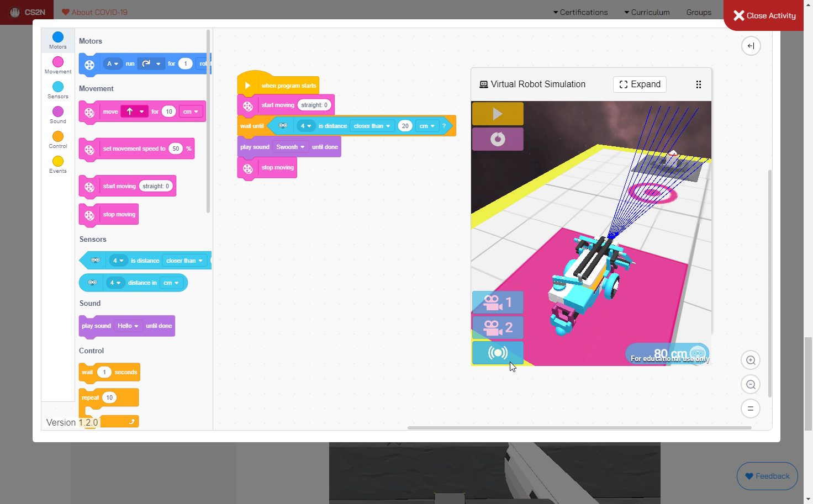Viewport: 813px width, 504px height.
Task: Reset the simulation with the purple restart button
Action: pyautogui.click(x=498, y=139)
